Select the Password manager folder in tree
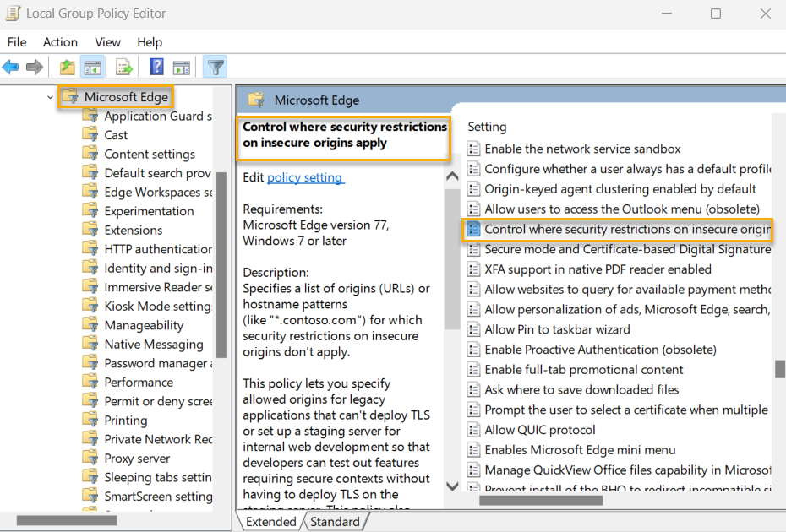 point(156,363)
